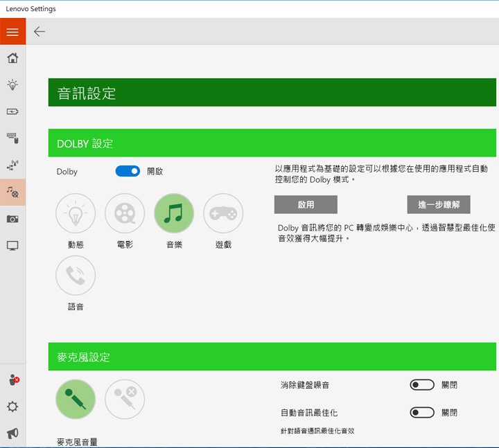Screen dimensions: 499x448
Task: Open the gear settings icon in sidebar
Action: [x=12, y=407]
